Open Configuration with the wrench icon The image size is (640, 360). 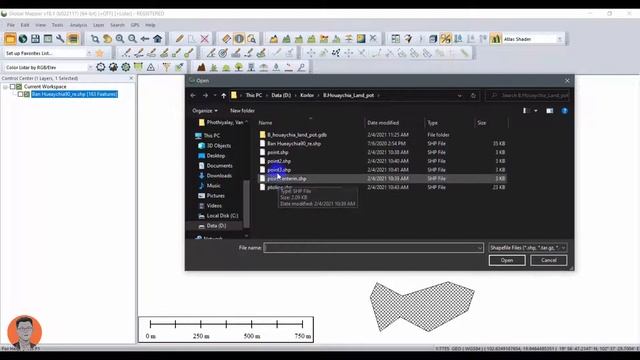(60, 39)
